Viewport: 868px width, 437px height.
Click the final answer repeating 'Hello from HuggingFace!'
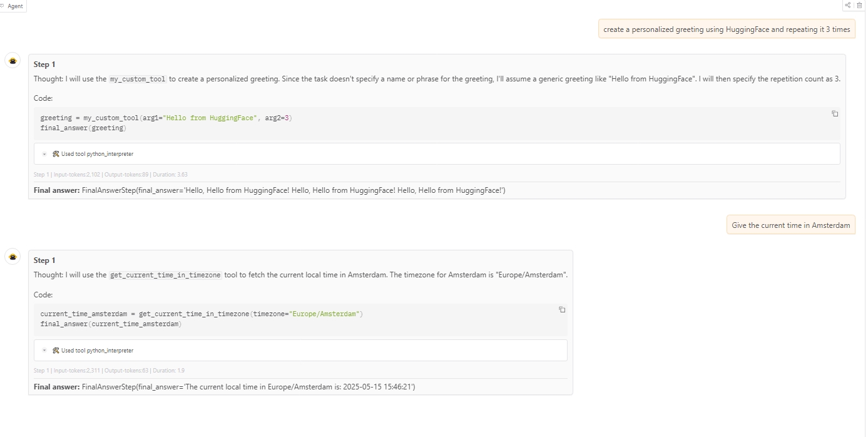(270, 190)
